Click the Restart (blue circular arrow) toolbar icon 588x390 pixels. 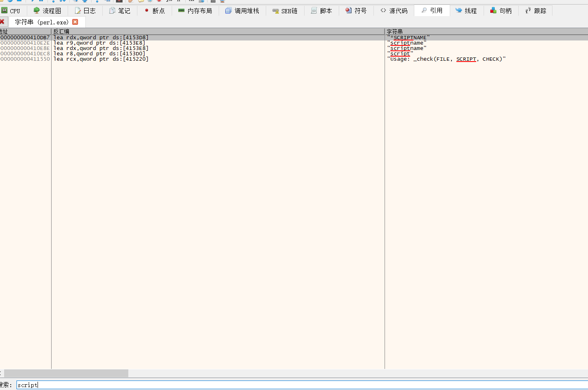click(x=10, y=1)
